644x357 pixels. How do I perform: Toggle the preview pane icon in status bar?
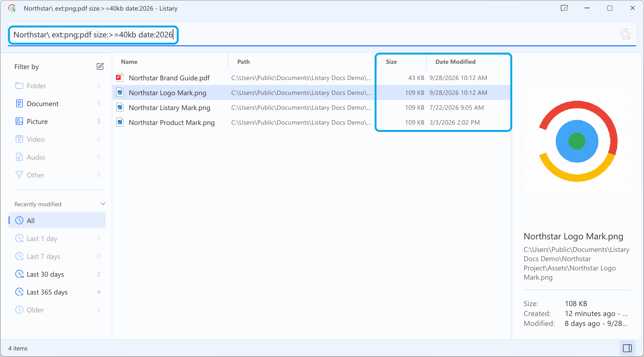[627, 348]
